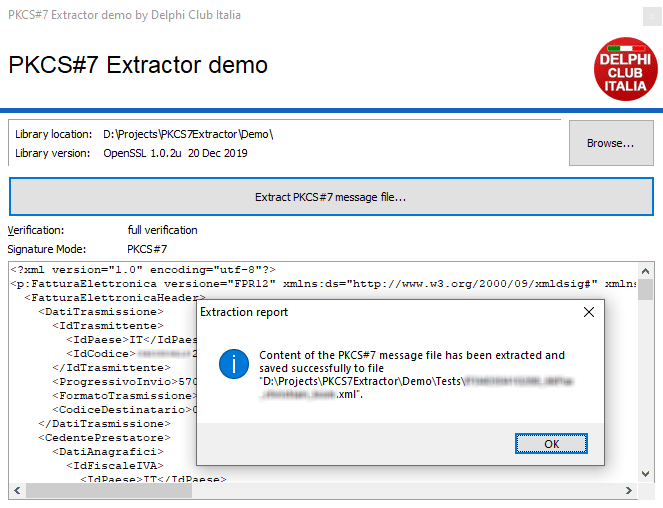Screen dimensions: 663x508
Task: Click the 'full verification' value
Action: [162, 230]
